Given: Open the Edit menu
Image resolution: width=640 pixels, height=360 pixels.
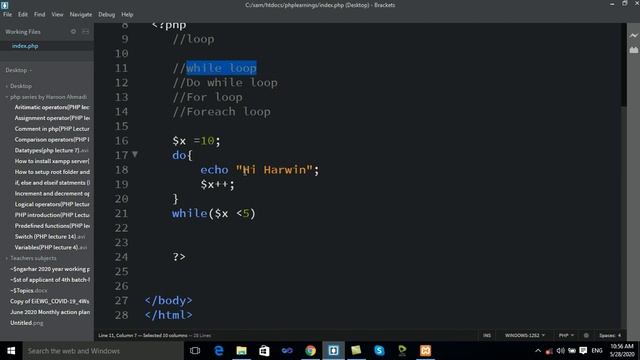Looking at the screenshot, I should (x=23, y=14).
